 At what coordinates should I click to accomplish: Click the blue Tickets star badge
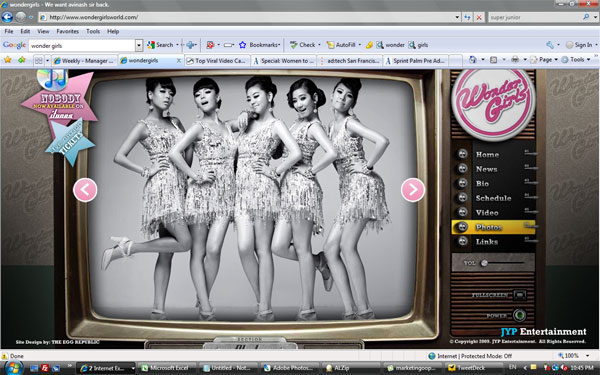point(70,142)
